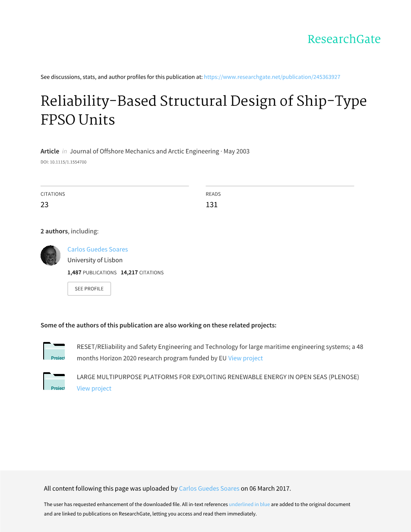This screenshot has width=411, height=532.
Task: Click the "2 authors" label
Action: click(54, 231)
